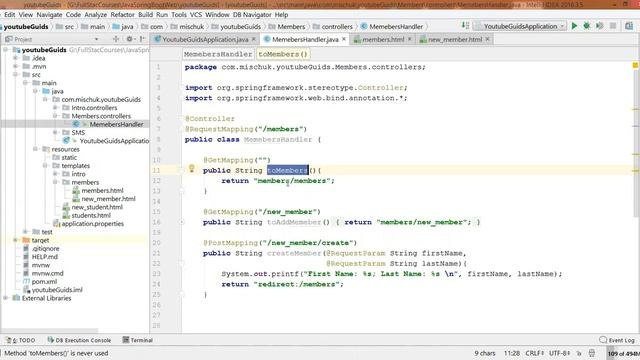Close the MemebersHandler.java tab
The image size is (640, 360).
(344, 39)
